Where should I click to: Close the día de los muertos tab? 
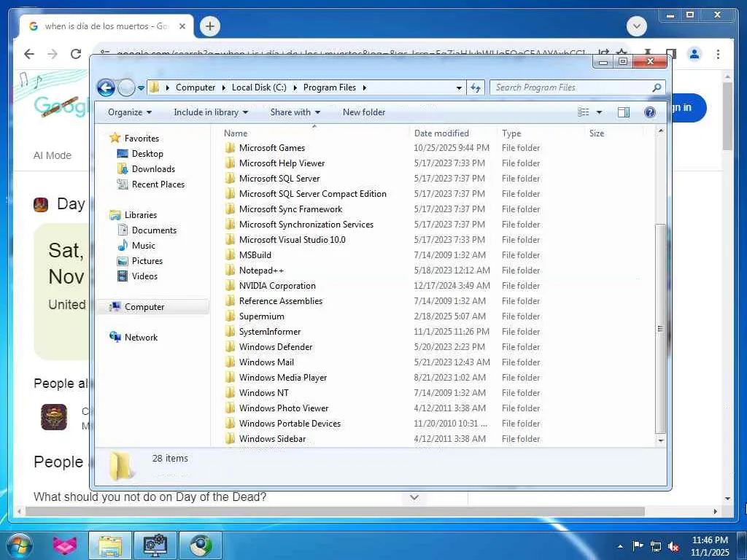(182, 27)
